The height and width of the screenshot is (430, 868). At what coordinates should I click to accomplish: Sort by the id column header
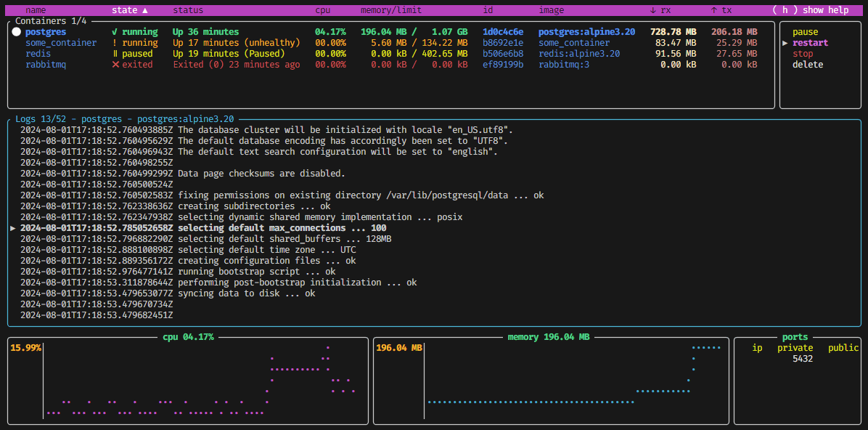(488, 10)
